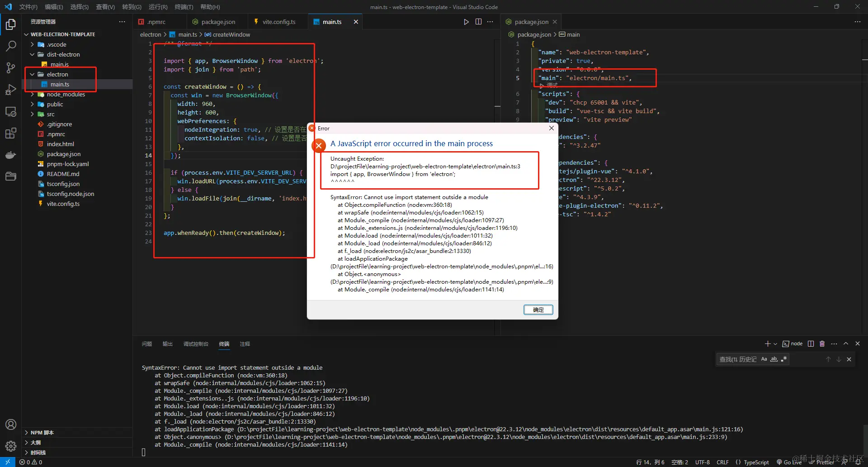The height and width of the screenshot is (467, 868).
Task: Open Explorer panel more actions menu
Action: [x=122, y=22]
